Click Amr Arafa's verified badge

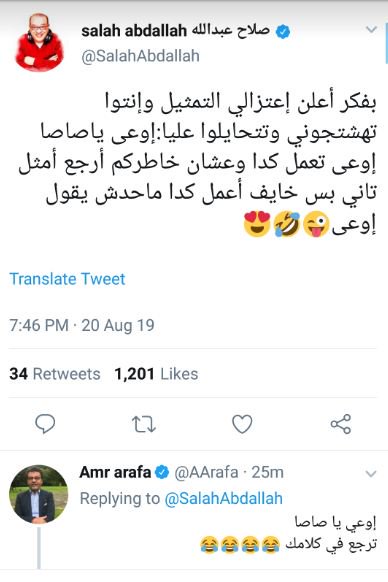pyautogui.click(x=162, y=473)
